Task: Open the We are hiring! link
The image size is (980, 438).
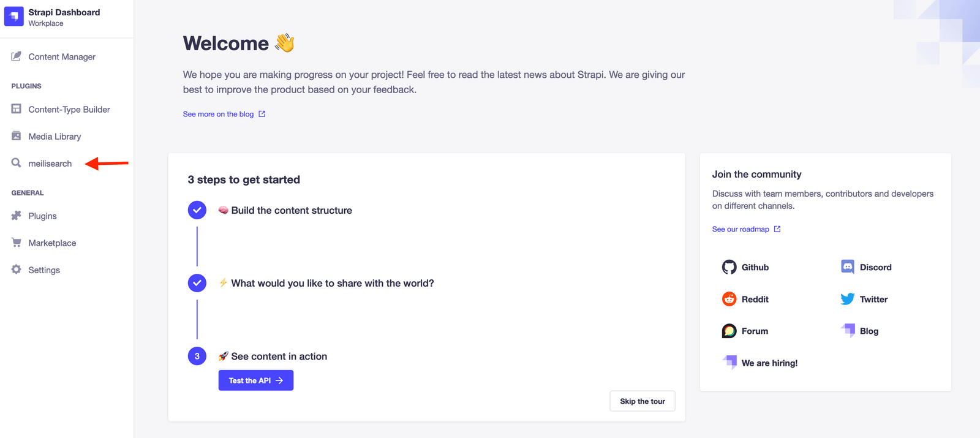Action: (x=760, y=363)
